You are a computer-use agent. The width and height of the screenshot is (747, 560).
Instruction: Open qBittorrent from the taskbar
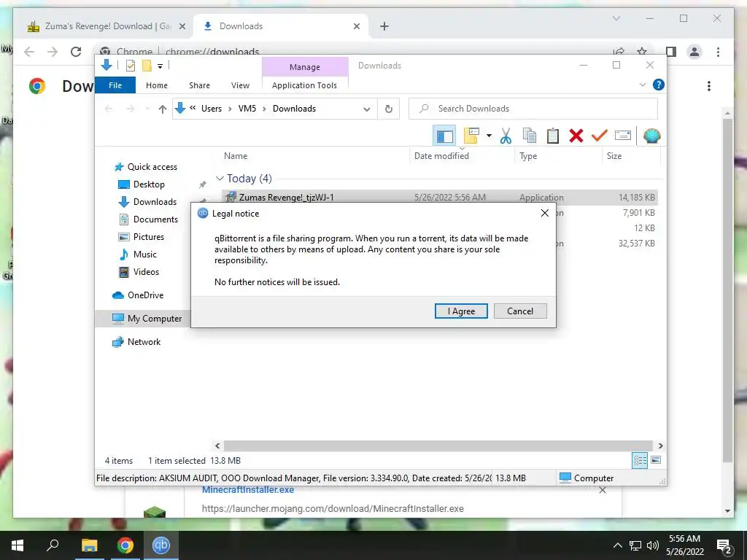[x=161, y=545]
